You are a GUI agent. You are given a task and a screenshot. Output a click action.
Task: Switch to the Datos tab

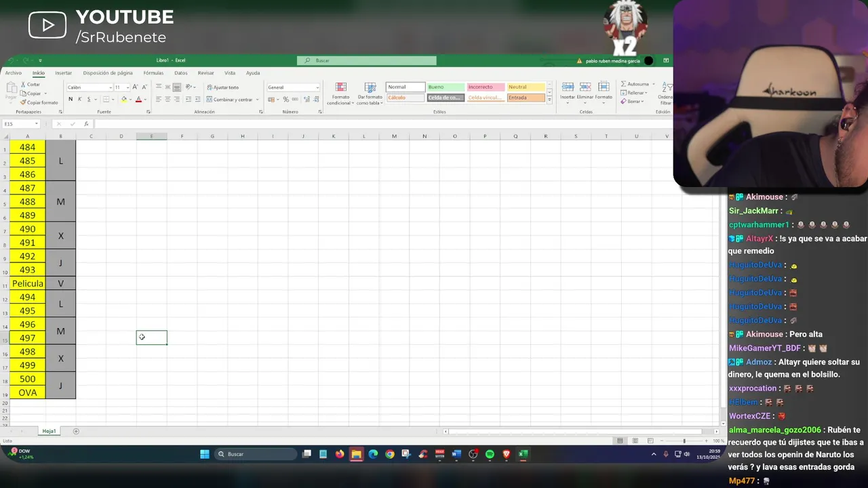pyautogui.click(x=180, y=73)
